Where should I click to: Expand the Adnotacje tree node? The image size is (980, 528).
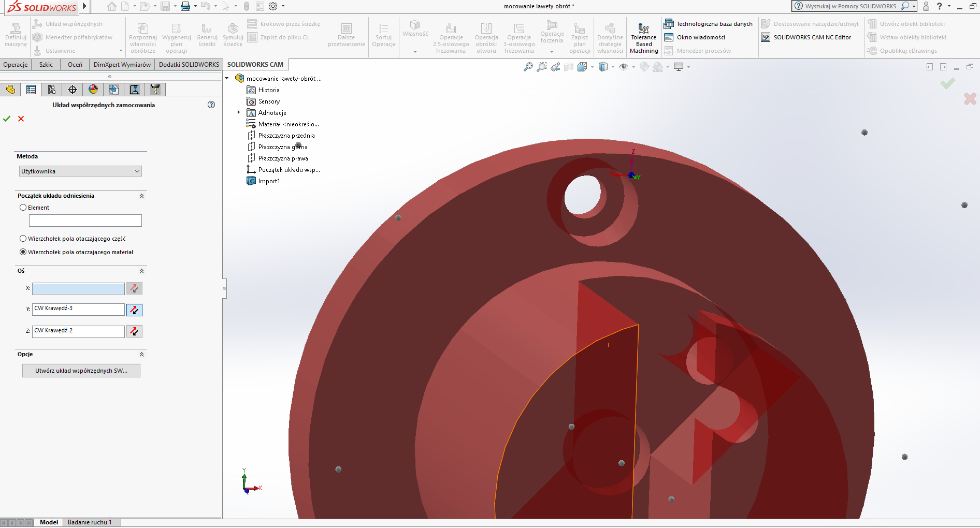(239, 112)
